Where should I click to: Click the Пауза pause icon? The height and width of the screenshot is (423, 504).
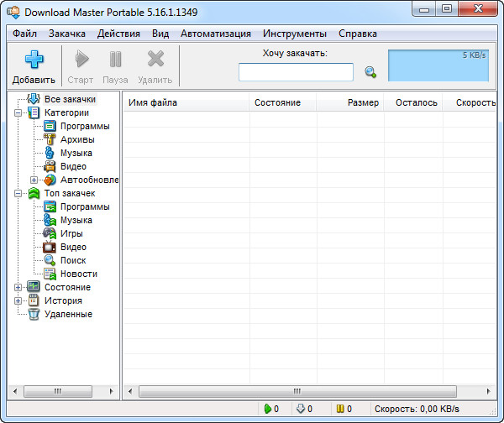[115, 60]
